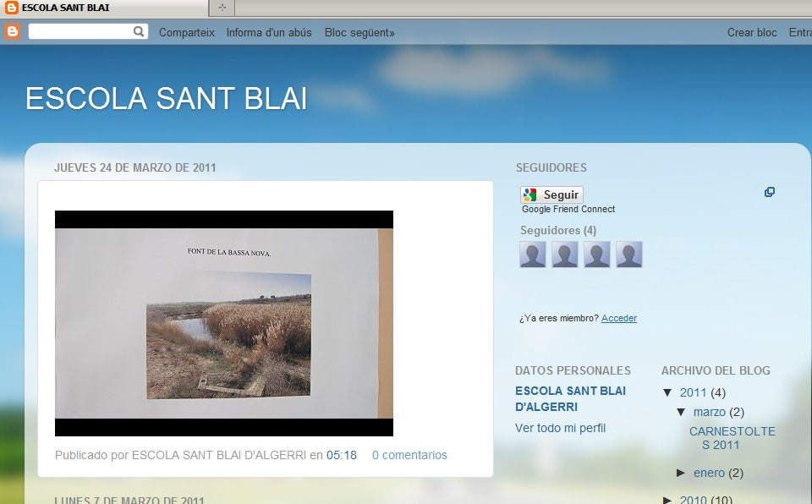
Task: Click the ESCOLA SANT BLAI blog title
Action: (167, 98)
